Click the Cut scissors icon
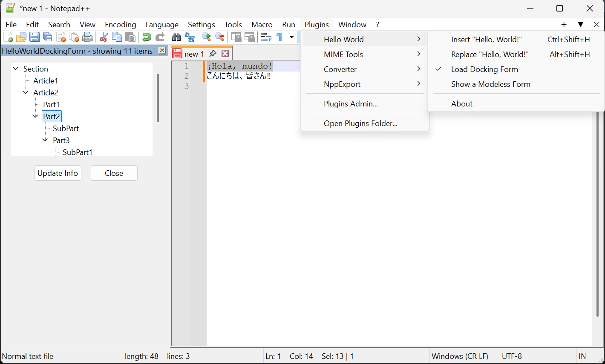Image resolution: width=605 pixels, height=364 pixels. [104, 37]
